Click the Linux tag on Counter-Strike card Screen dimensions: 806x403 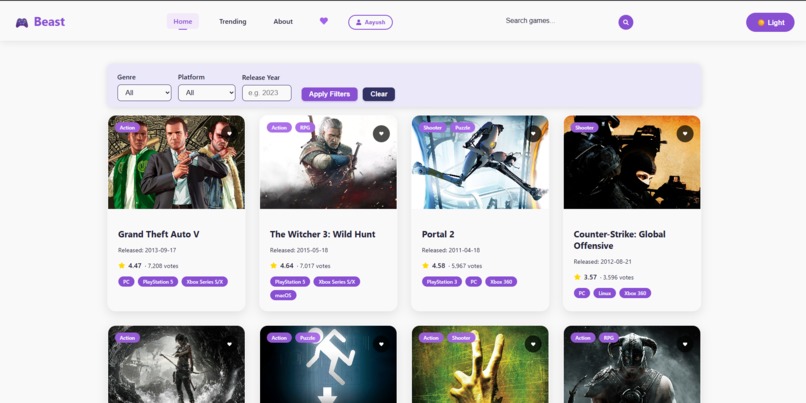604,293
